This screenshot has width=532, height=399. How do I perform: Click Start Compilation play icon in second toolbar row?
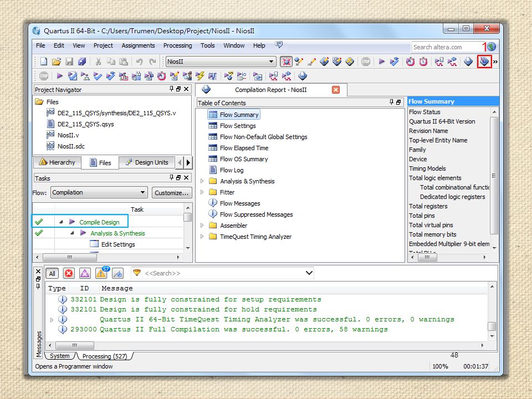tap(60, 76)
